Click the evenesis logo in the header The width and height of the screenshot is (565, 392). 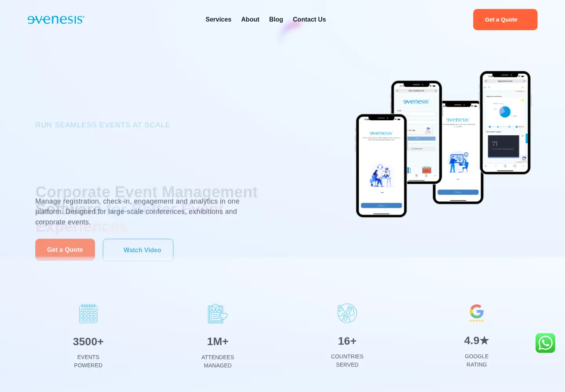coord(56,20)
